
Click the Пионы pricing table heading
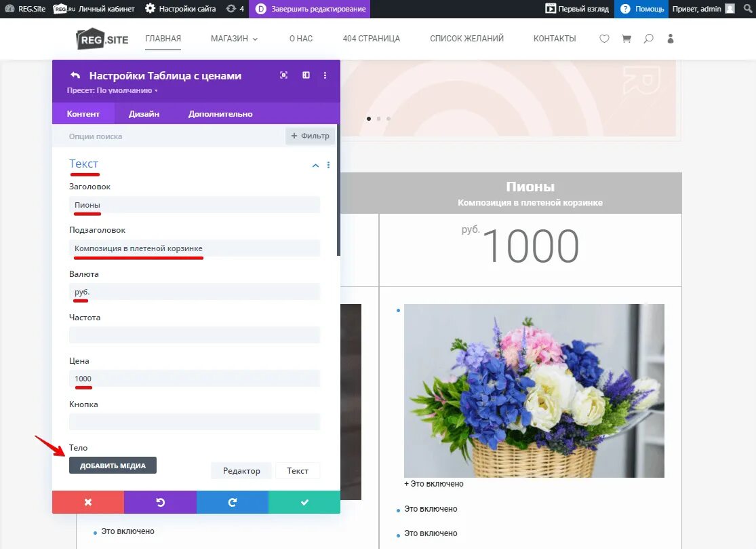pos(530,187)
